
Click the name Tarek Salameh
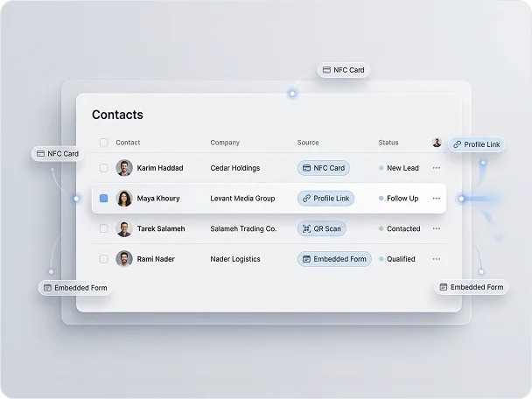(161, 228)
